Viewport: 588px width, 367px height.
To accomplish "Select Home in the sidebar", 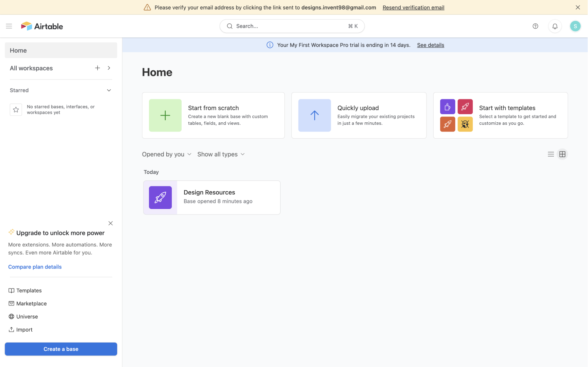I will (18, 50).
